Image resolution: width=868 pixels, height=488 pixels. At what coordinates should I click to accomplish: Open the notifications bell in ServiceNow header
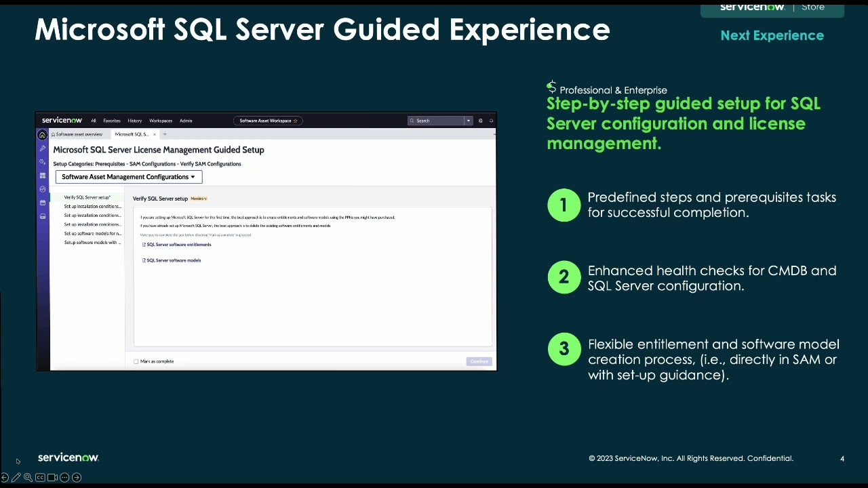pyautogui.click(x=491, y=121)
